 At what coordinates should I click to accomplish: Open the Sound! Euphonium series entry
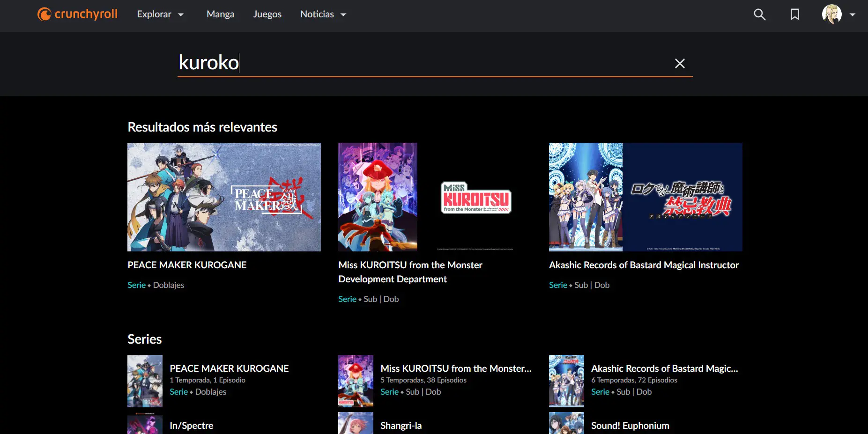(x=630, y=426)
